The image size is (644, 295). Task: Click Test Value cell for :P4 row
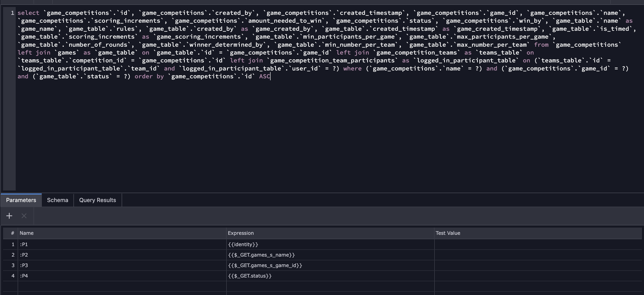tap(537, 276)
